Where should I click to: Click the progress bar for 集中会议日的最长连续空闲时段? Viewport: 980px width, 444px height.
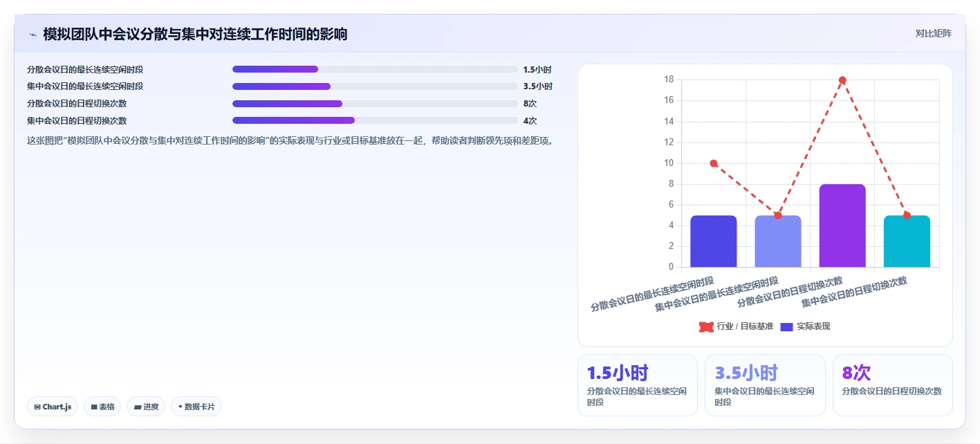pyautogui.click(x=375, y=86)
